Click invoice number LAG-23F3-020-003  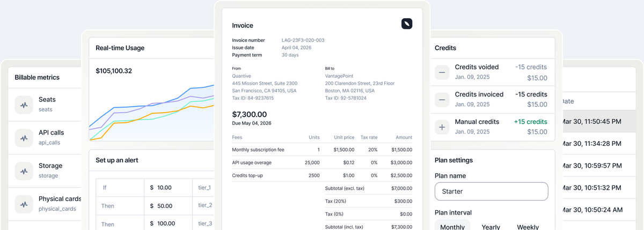click(x=303, y=40)
